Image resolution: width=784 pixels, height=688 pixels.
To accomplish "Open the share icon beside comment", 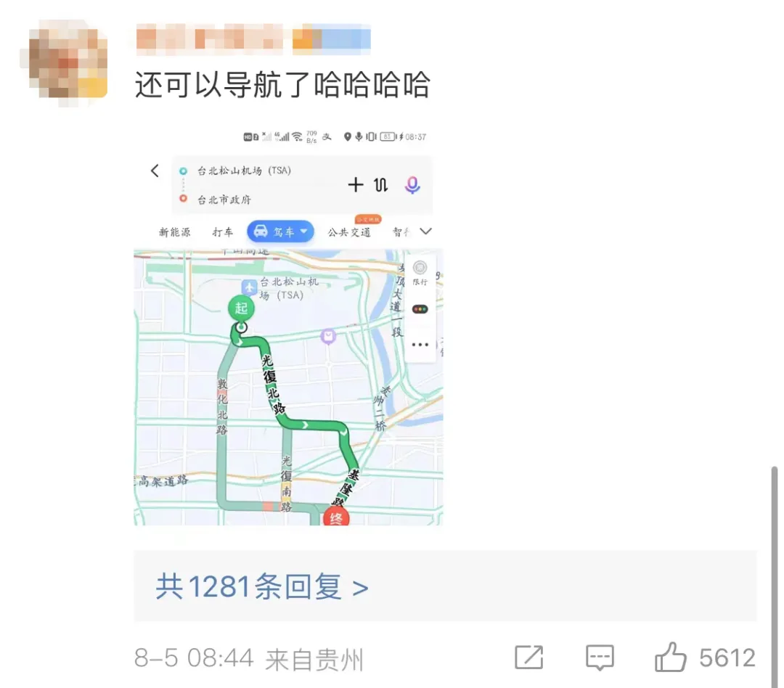I will click(529, 657).
